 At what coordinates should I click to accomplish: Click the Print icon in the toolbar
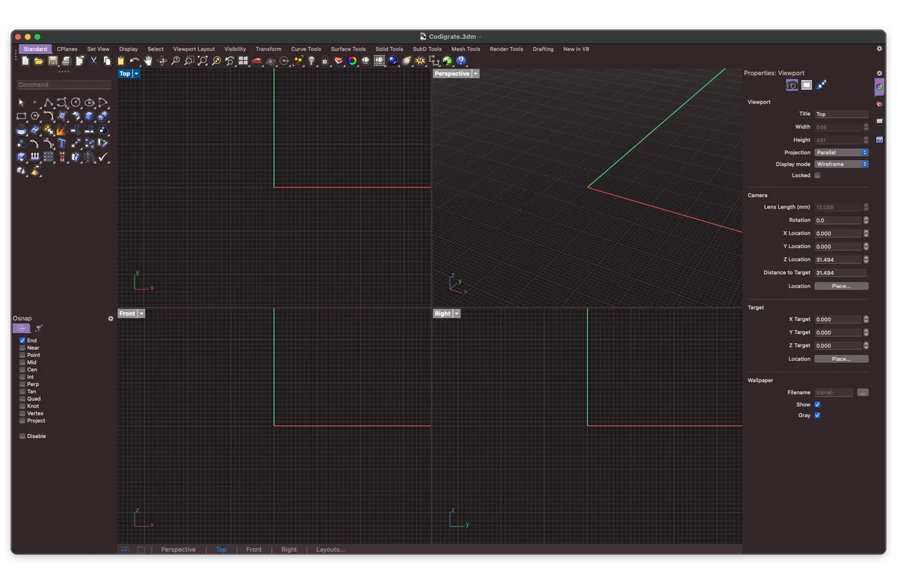[66, 61]
